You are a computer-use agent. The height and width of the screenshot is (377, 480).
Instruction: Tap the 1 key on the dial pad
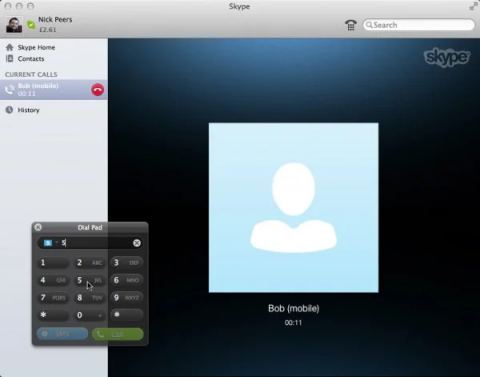(x=53, y=263)
